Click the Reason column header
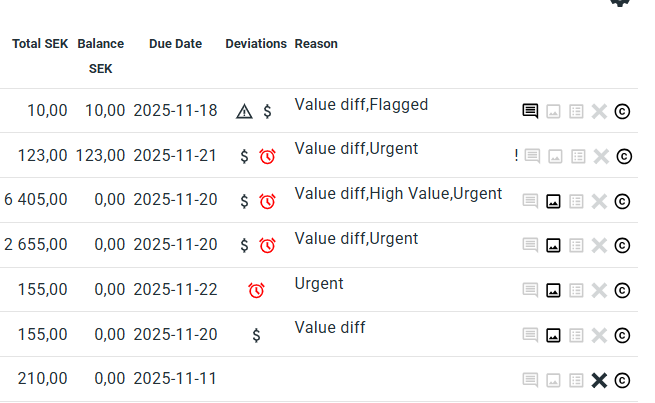655x403 pixels. [x=316, y=44]
